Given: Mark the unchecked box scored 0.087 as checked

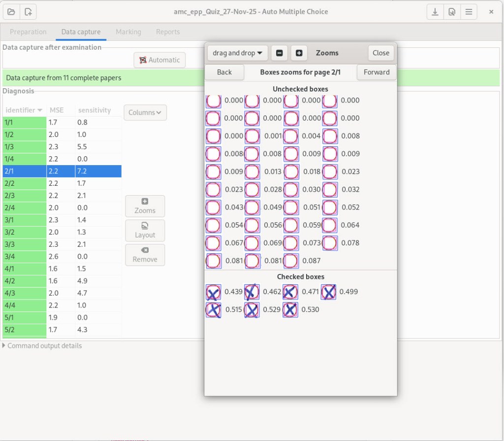Looking at the screenshot, I should click(290, 261).
